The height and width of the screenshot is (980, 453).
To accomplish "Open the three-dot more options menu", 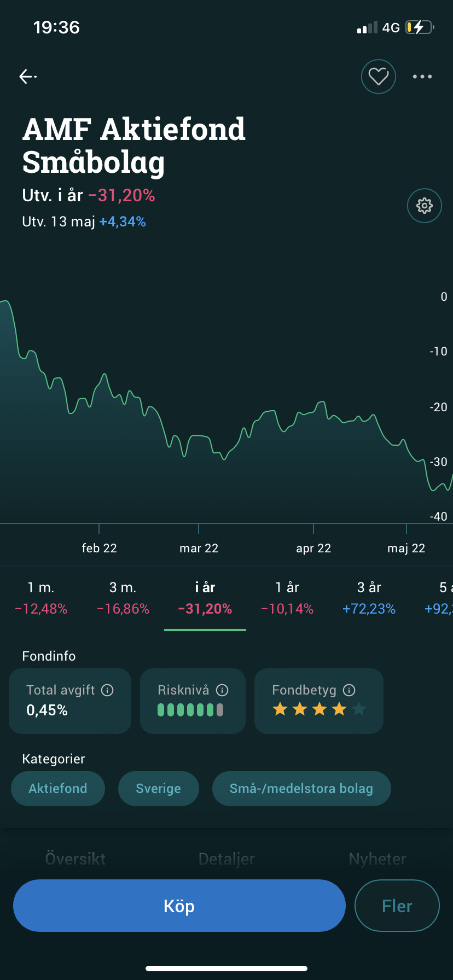I will point(422,77).
